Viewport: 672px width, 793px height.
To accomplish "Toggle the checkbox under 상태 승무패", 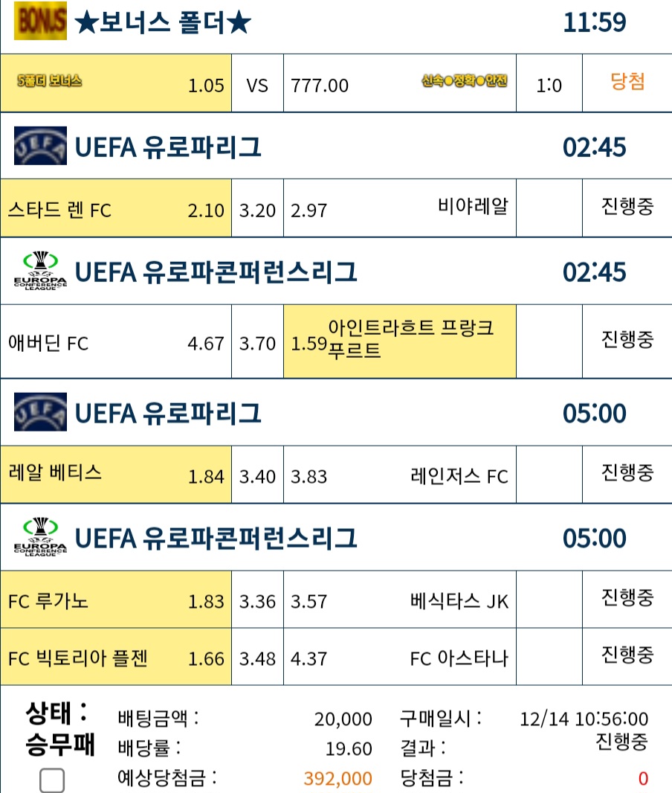I will (52, 780).
